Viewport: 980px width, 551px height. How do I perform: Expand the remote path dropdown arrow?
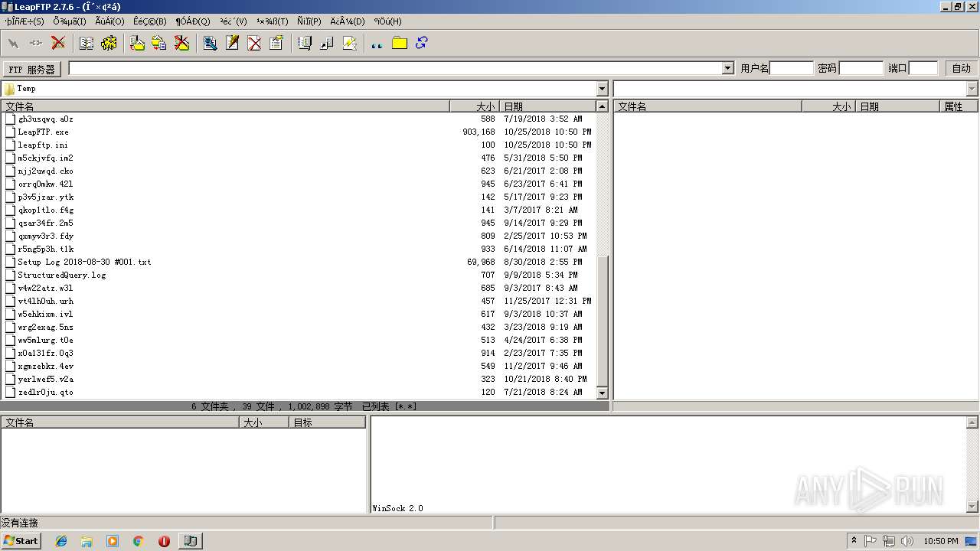coord(972,89)
